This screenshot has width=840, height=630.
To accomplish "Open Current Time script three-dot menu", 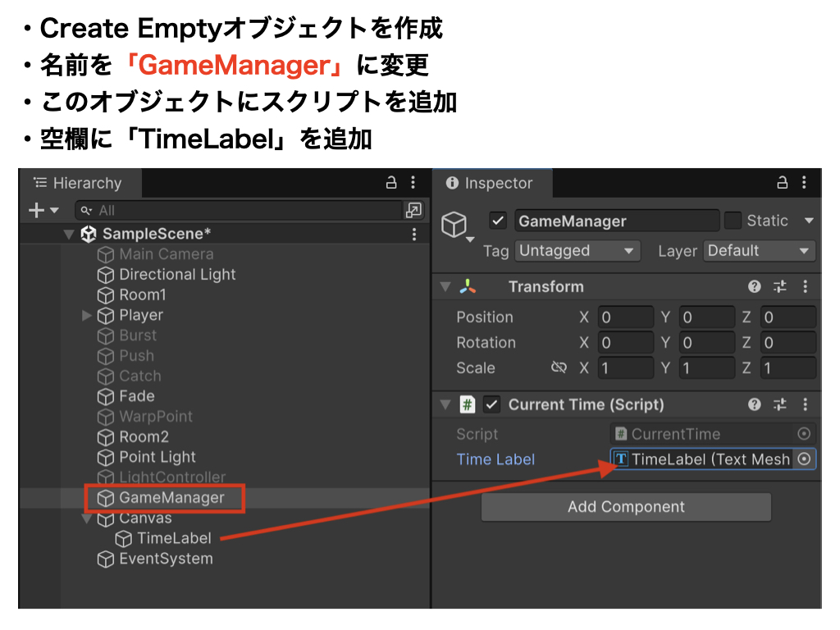I will tap(805, 404).
